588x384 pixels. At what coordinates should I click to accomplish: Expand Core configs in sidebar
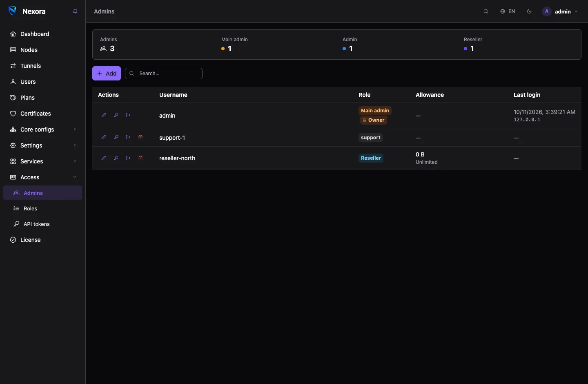point(42,129)
